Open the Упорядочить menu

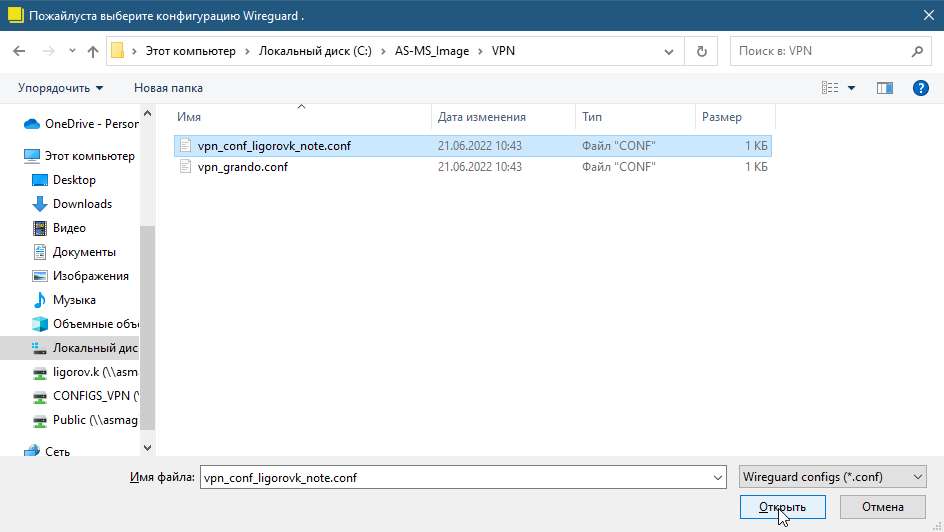pyautogui.click(x=60, y=88)
